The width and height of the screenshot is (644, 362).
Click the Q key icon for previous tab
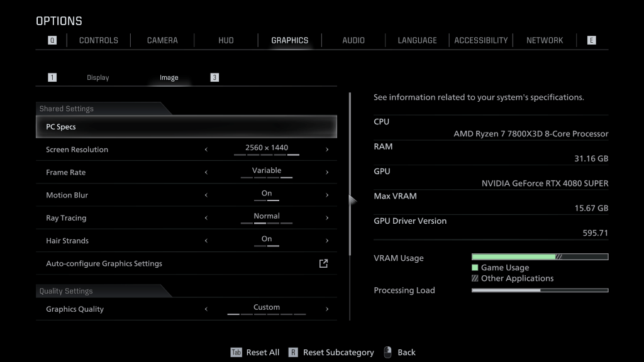[x=52, y=40]
